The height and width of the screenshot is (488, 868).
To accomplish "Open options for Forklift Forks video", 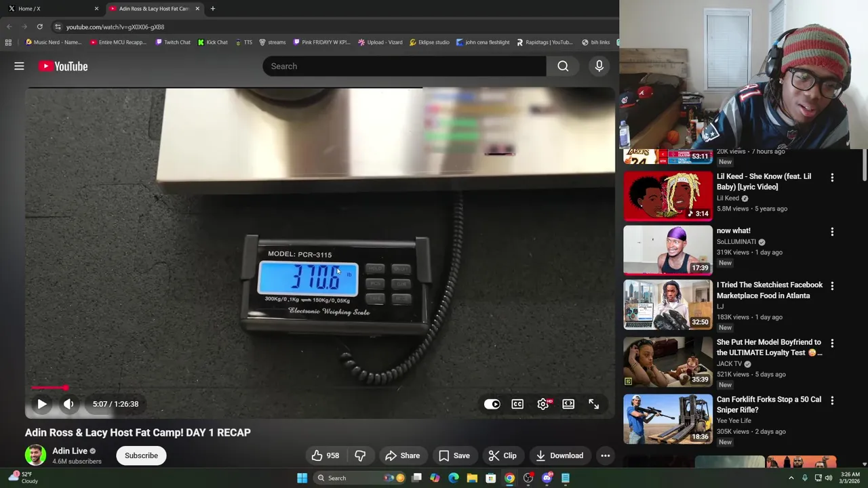I will click(x=832, y=401).
